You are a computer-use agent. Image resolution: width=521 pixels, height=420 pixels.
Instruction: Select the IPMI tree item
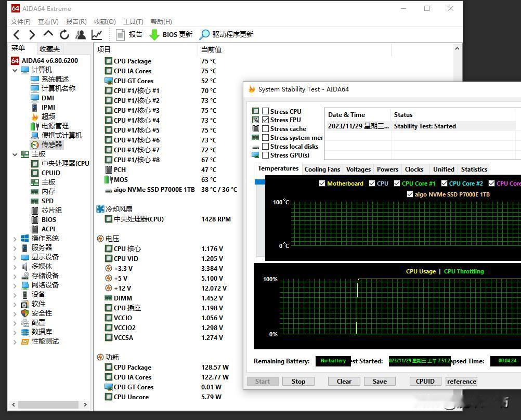(43, 107)
